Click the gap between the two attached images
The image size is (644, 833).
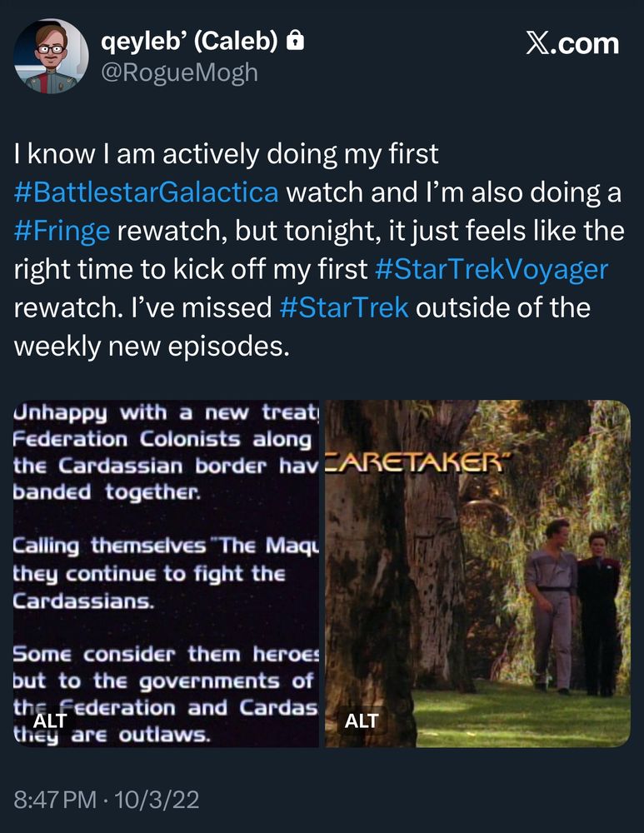click(x=322, y=571)
